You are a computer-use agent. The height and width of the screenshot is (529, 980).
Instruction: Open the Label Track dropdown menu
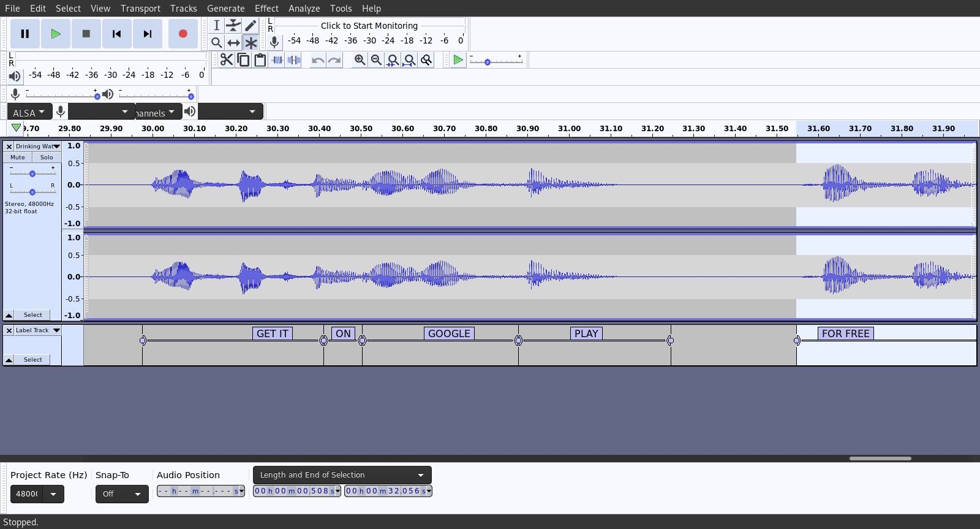(38, 330)
